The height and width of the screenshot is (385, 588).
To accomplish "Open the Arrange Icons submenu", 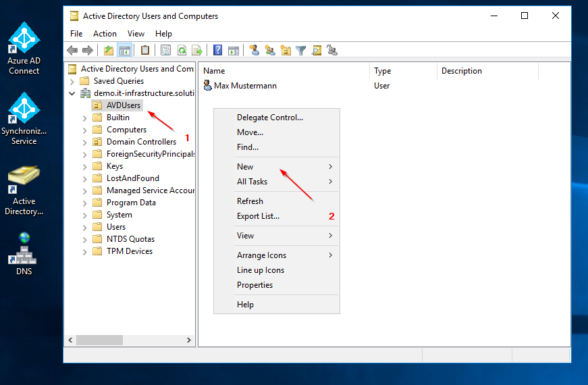I will pos(277,255).
